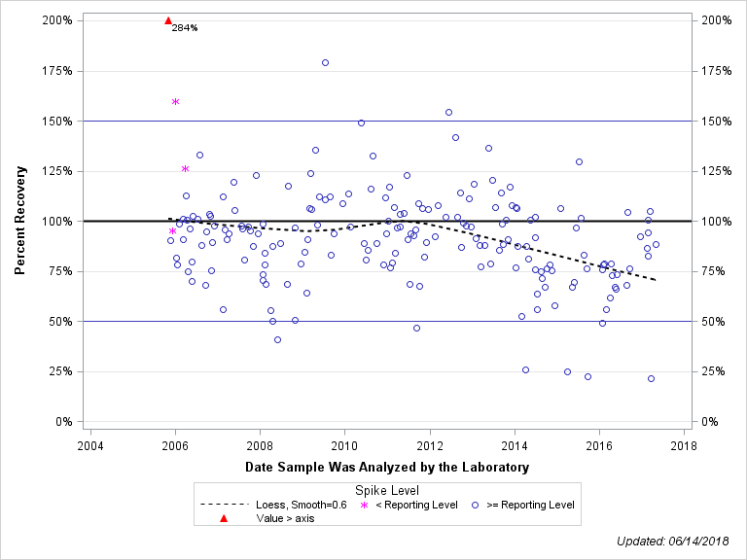Click the right axis 25% label
Viewport: 747px width, 560px height.
coord(713,371)
